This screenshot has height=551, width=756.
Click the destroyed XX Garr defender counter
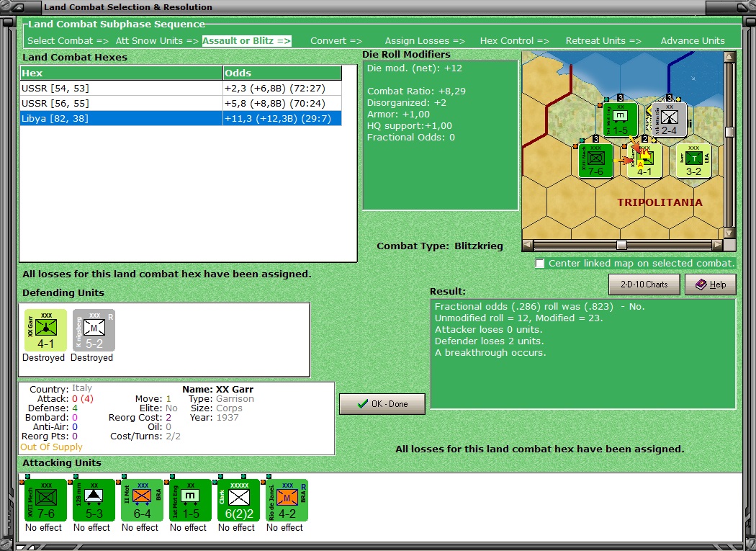tap(44, 329)
